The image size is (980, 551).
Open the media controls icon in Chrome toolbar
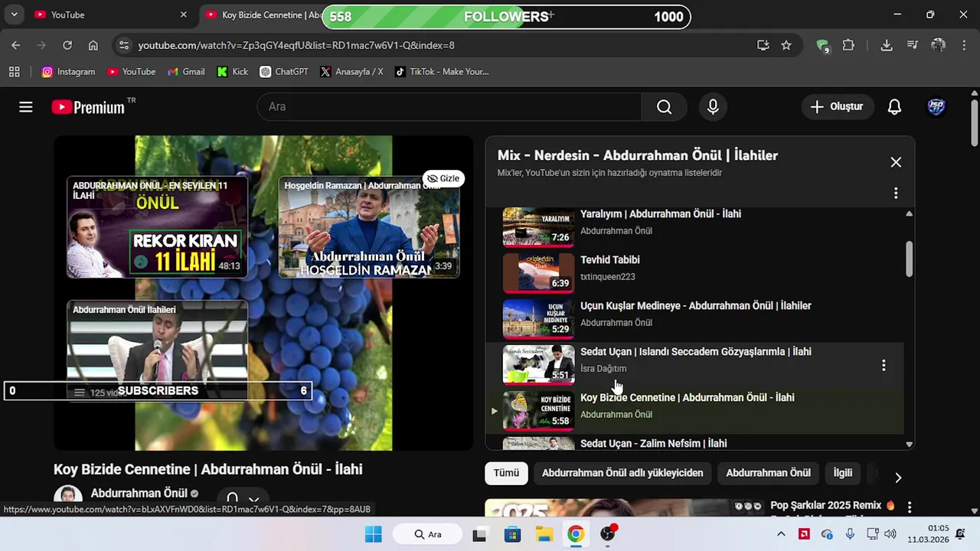click(x=913, y=45)
